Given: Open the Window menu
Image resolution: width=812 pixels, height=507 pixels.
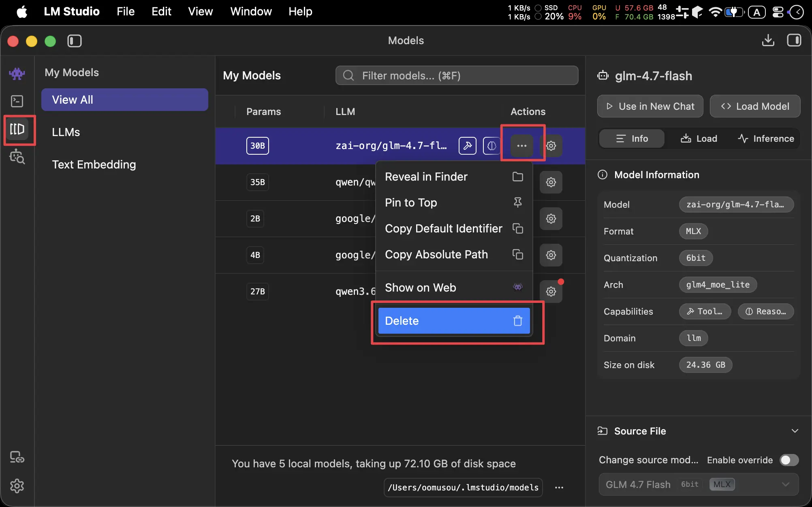Looking at the screenshot, I should (251, 11).
